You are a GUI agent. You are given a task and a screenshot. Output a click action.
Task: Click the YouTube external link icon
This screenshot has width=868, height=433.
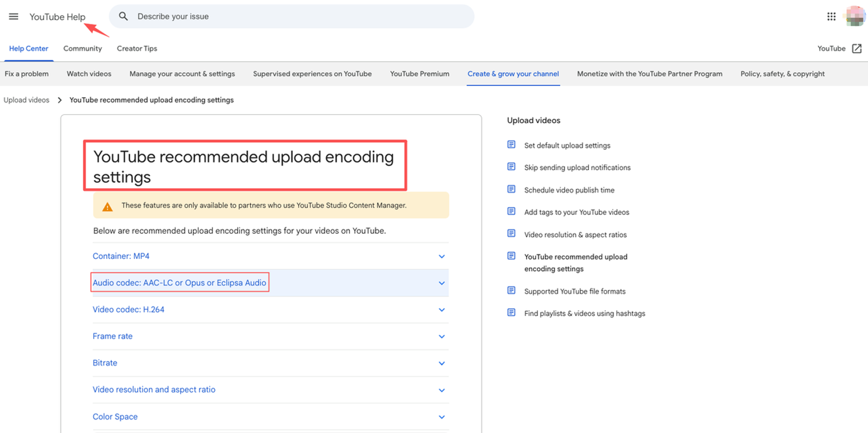tap(857, 48)
